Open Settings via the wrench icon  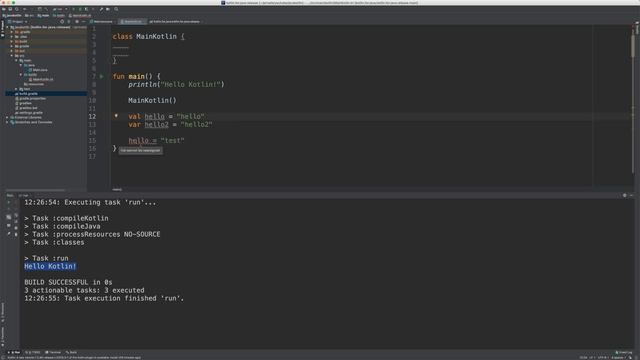coord(101,9)
